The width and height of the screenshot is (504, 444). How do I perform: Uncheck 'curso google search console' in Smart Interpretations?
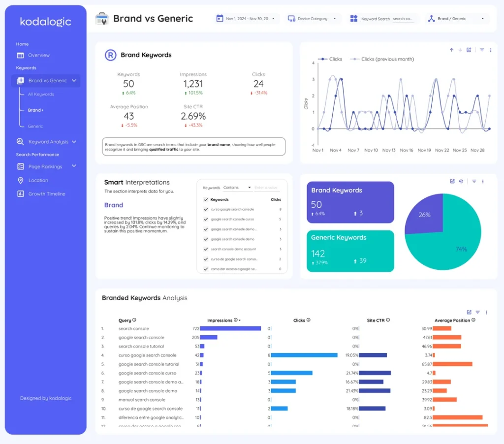tap(206, 209)
